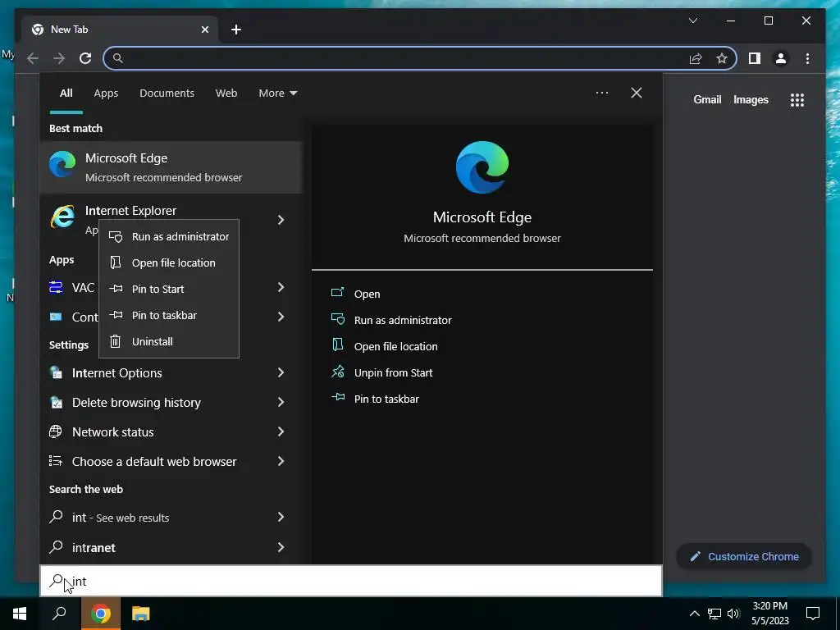Open Chrome three-dot menu
840x630 pixels.
(807, 58)
